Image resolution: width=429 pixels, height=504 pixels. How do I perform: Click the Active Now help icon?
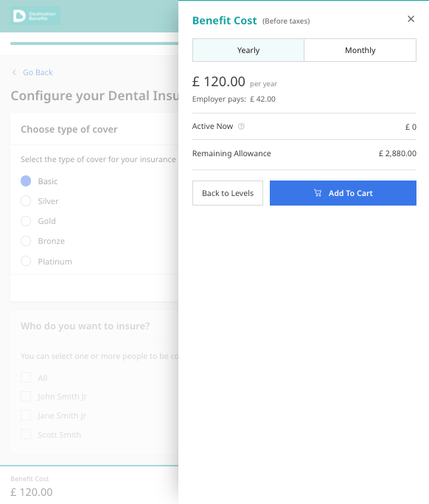(x=241, y=126)
